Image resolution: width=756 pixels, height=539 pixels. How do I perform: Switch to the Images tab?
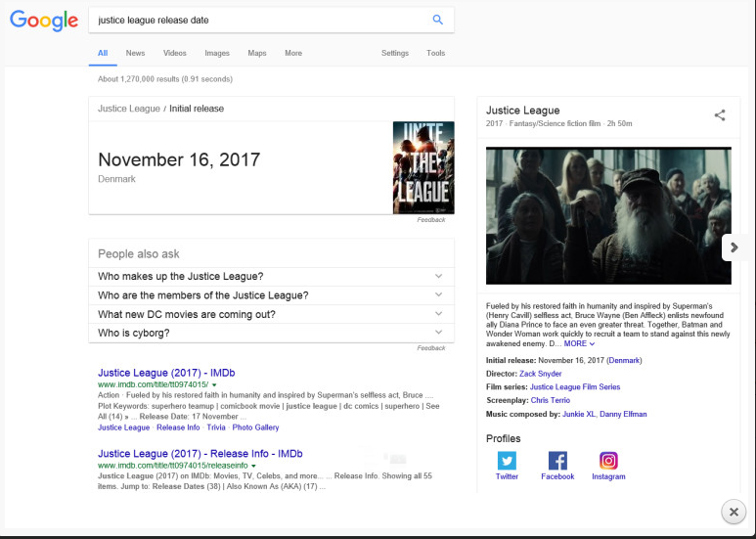pos(217,53)
